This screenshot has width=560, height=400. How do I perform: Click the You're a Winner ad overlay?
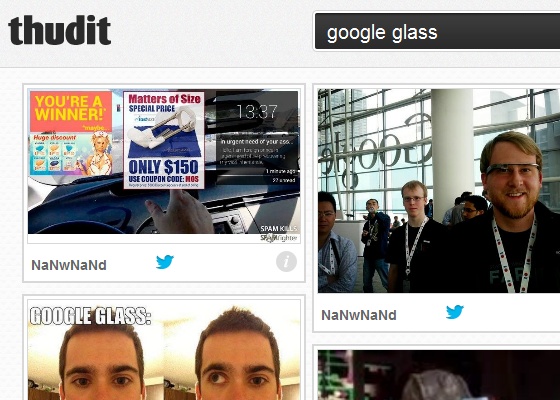pos(71,133)
